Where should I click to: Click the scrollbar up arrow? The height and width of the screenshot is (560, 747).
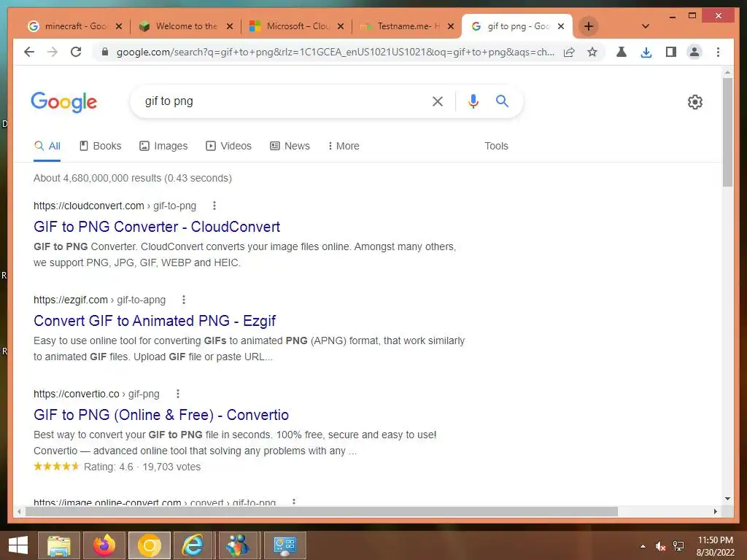727,72
